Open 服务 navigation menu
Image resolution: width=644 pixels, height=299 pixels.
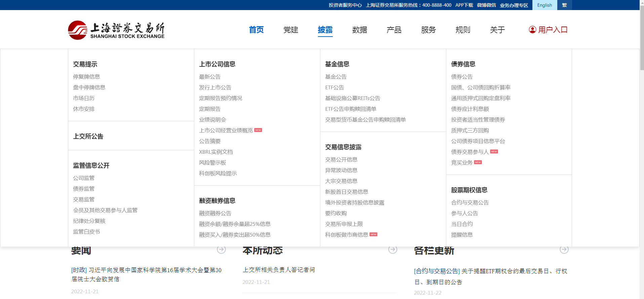(x=429, y=30)
